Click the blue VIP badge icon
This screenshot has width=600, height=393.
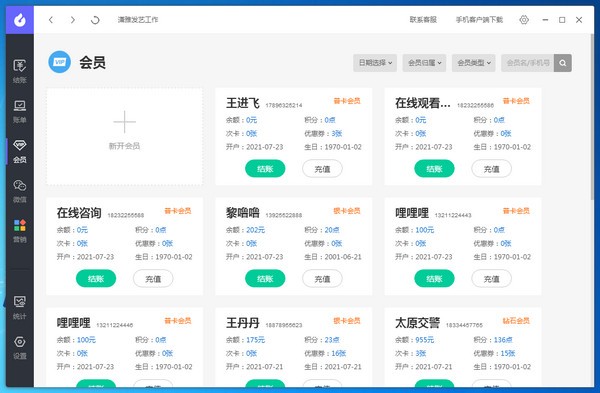pyautogui.click(x=60, y=62)
